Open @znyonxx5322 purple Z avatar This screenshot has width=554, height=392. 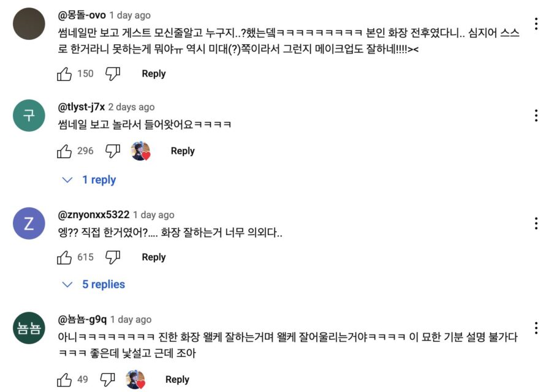(29, 224)
